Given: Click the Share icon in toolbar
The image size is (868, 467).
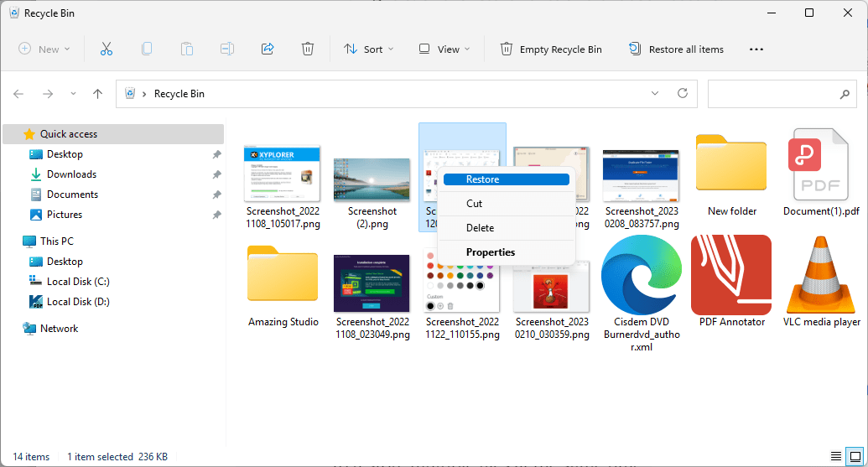Looking at the screenshot, I should click(x=268, y=49).
